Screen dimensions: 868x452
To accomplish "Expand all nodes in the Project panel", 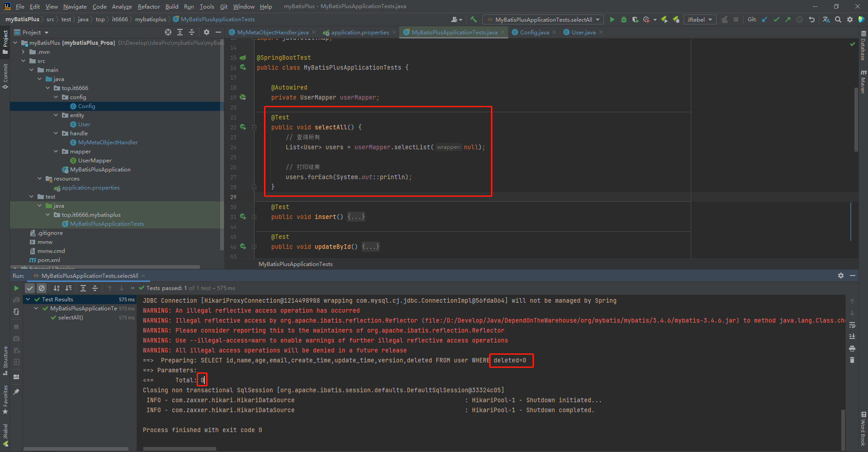I will (180, 32).
